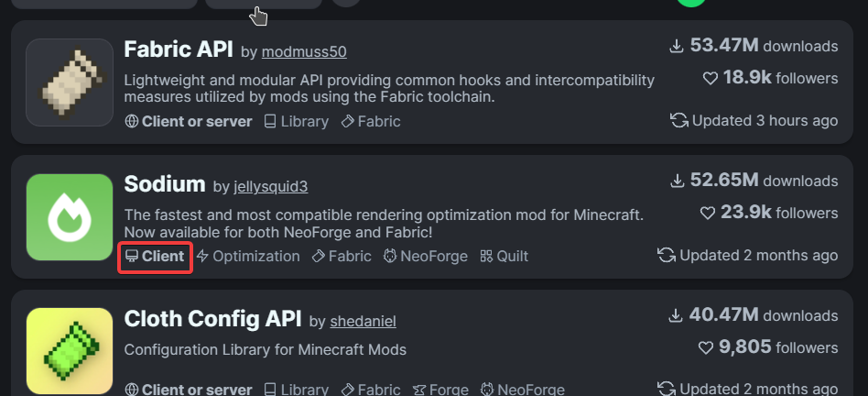Click the Quilt icon on Sodium

(x=486, y=257)
